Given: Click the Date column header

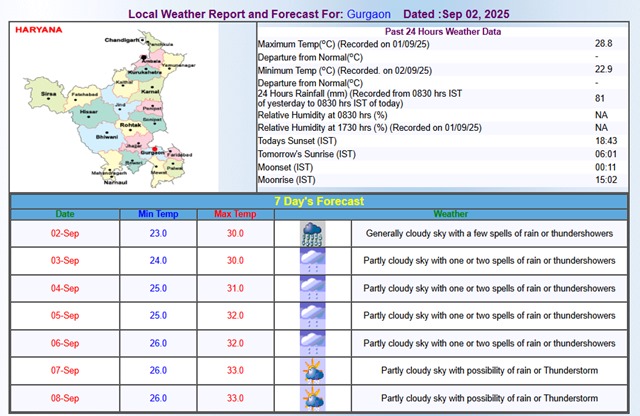Looking at the screenshot, I should (x=65, y=214).
